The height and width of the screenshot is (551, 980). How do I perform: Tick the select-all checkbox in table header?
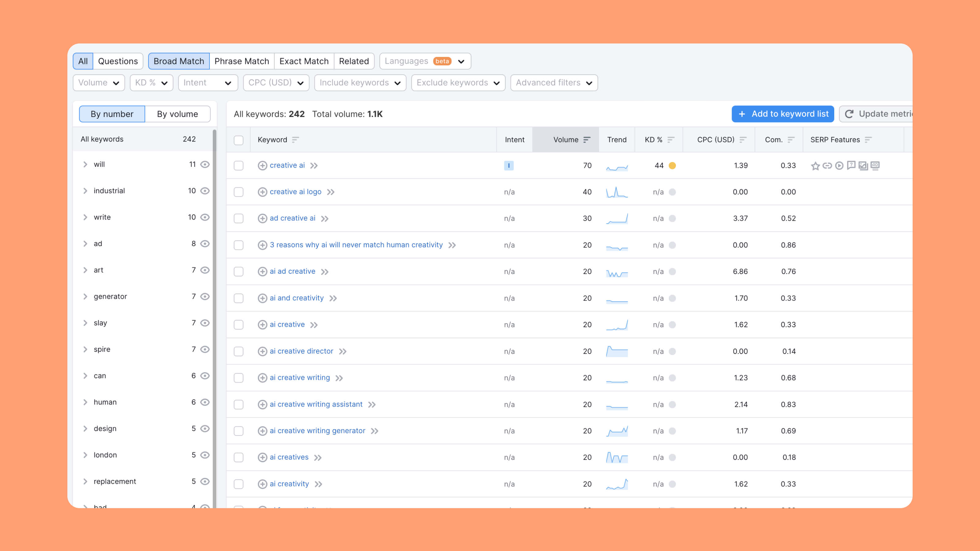[x=239, y=140]
